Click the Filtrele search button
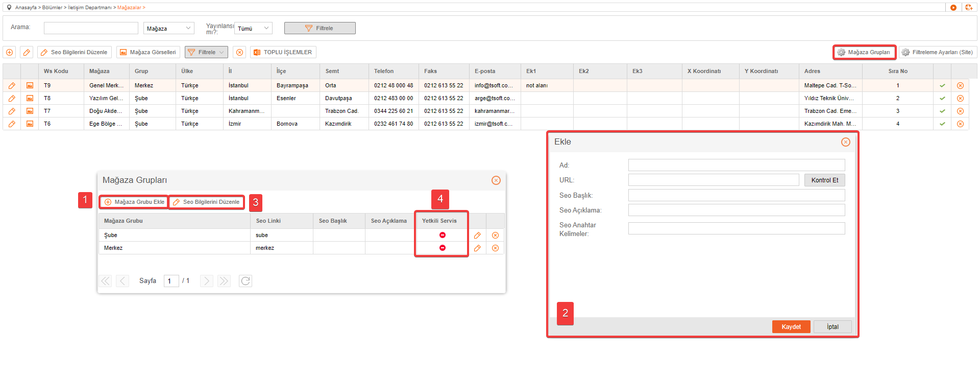The image size is (980, 376). click(x=320, y=28)
